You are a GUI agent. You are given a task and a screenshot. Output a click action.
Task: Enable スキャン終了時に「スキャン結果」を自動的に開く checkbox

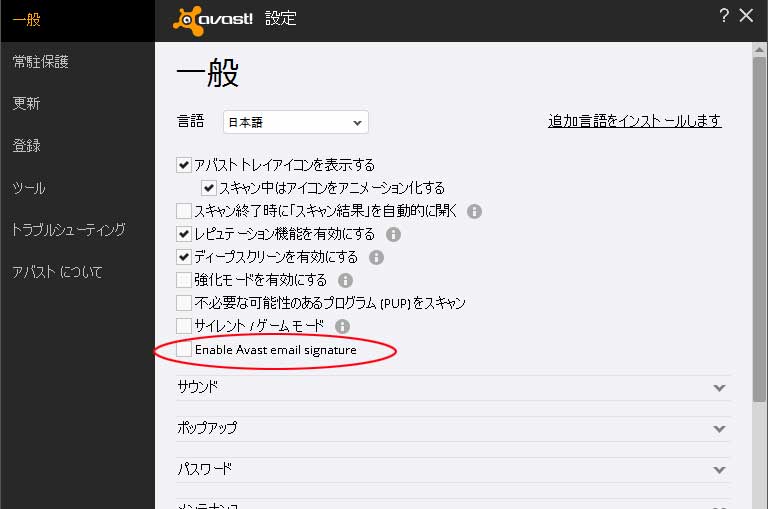[184, 211]
